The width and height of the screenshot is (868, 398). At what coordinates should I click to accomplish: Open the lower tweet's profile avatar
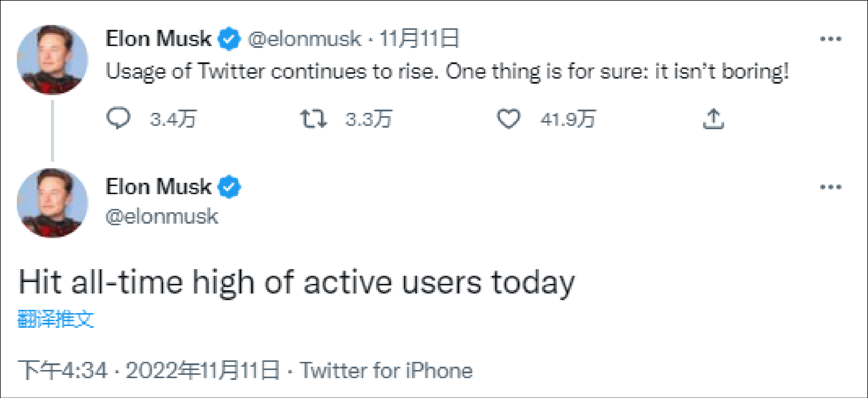[52, 203]
